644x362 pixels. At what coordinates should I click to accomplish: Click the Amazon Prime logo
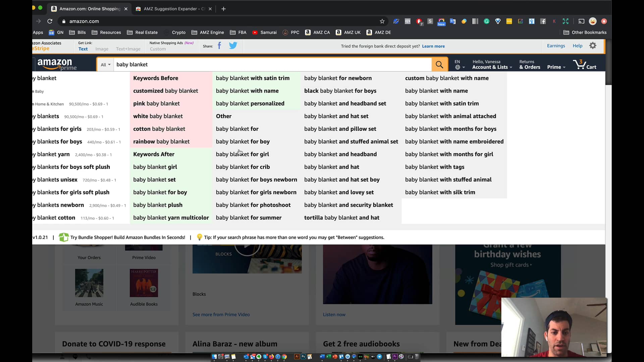pyautogui.click(x=56, y=64)
